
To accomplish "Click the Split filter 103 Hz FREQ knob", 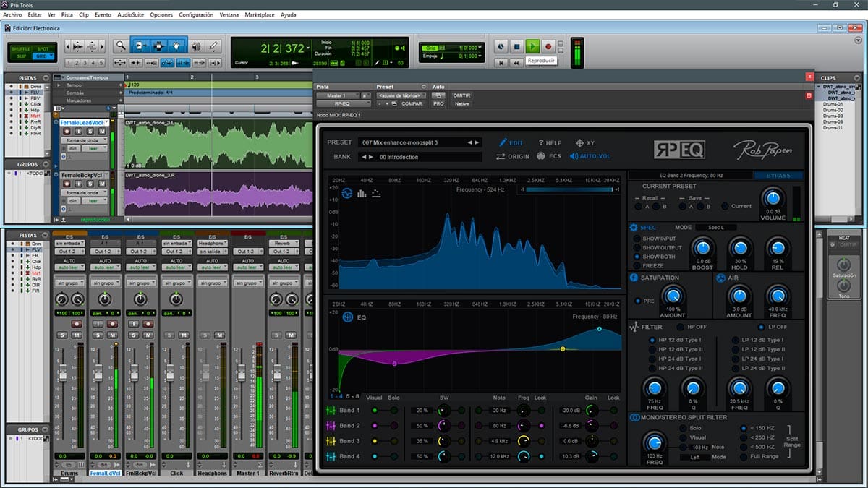I will 654,442.
